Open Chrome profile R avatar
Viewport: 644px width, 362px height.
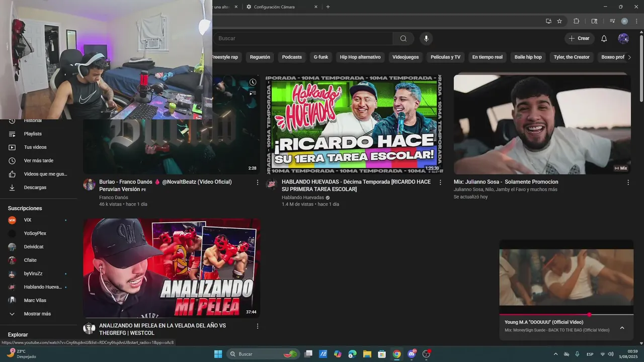(624, 21)
